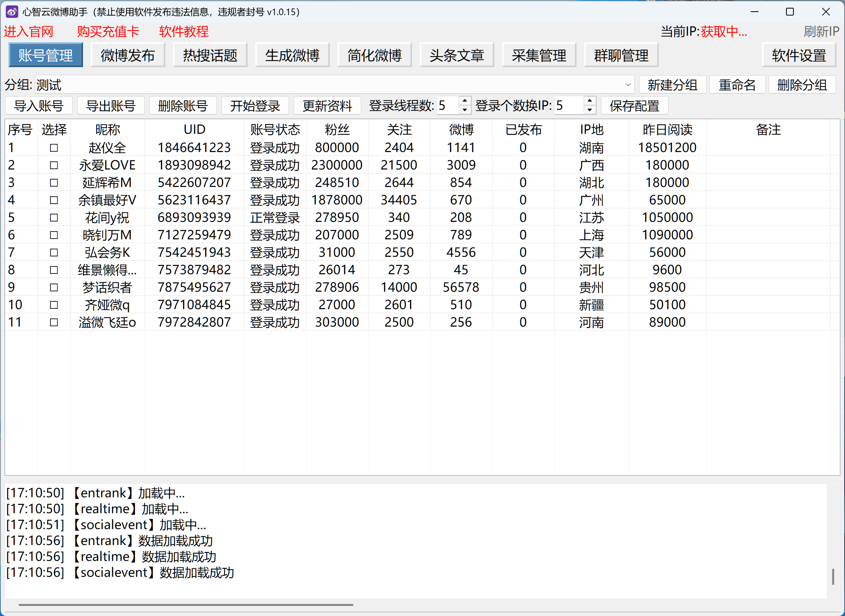Sort by the 粉丝 column header

(337, 130)
